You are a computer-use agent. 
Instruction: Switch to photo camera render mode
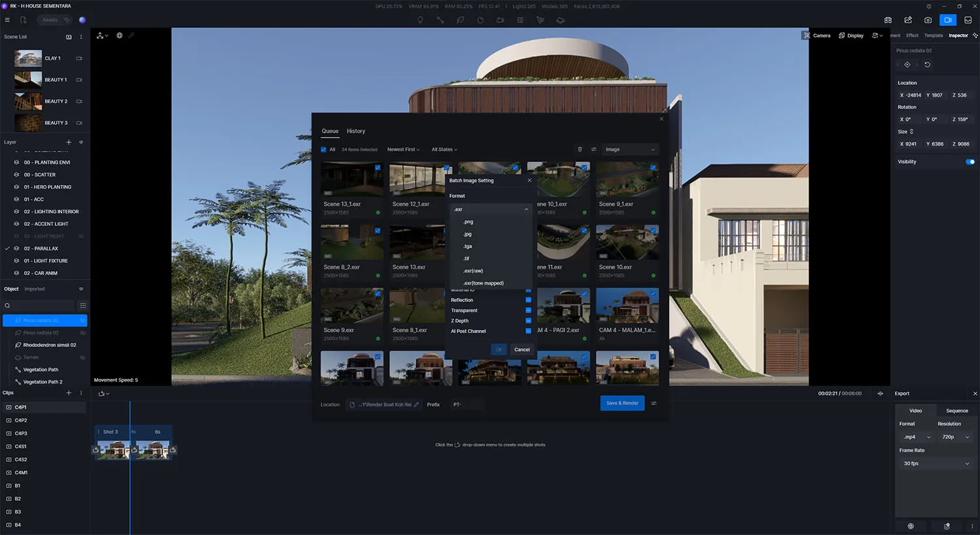click(x=928, y=20)
